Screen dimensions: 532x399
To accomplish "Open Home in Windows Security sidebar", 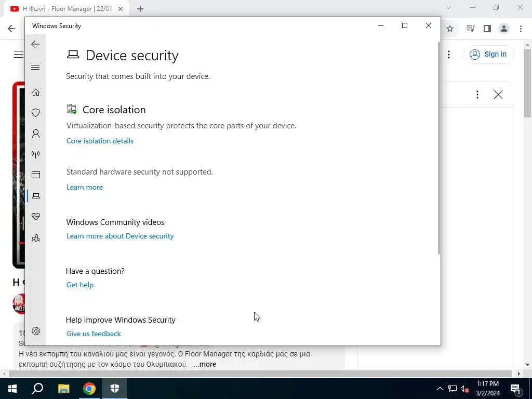I will coord(36,92).
